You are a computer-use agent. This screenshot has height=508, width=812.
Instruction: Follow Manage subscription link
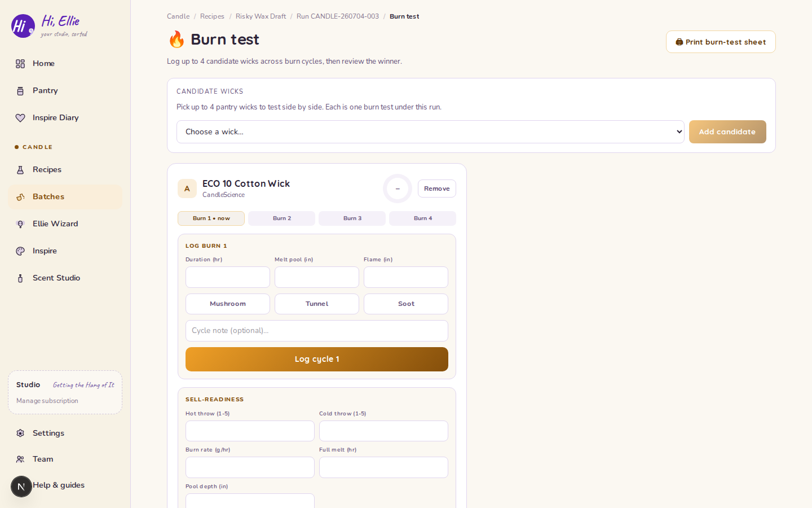[x=47, y=401]
